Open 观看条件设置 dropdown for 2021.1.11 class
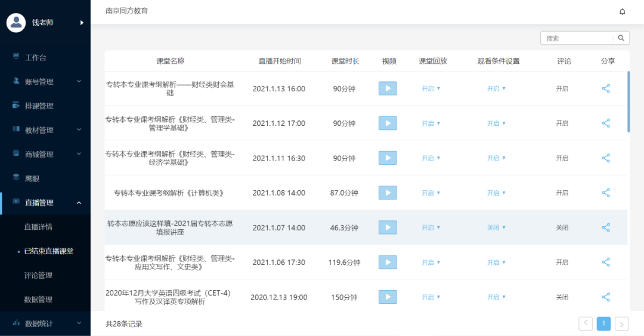The image size is (644, 336). click(496, 158)
